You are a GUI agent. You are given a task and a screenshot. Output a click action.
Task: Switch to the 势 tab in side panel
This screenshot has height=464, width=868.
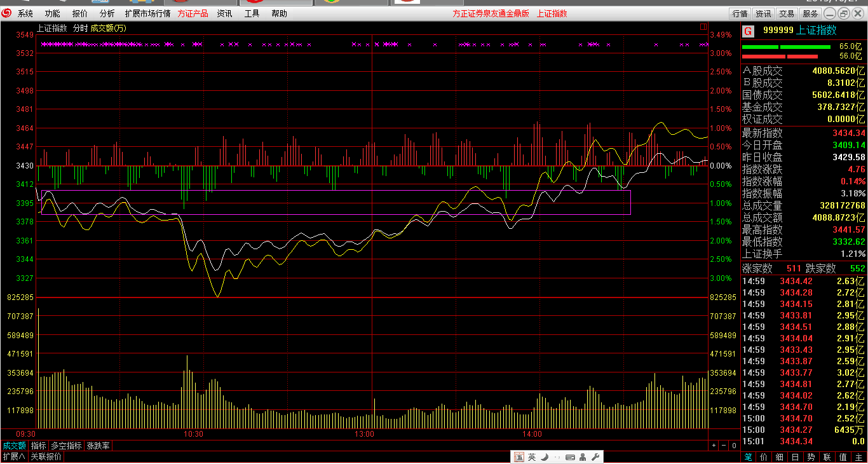coord(811,457)
